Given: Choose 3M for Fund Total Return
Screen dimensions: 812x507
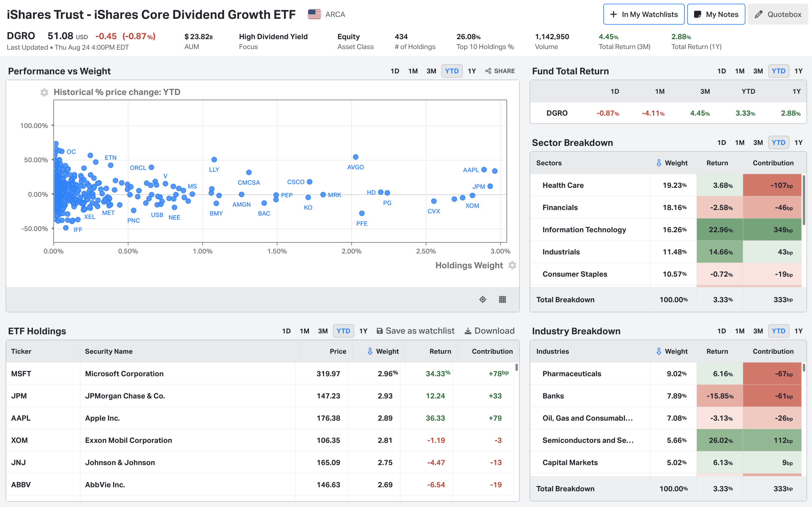Looking at the screenshot, I should (x=758, y=71).
